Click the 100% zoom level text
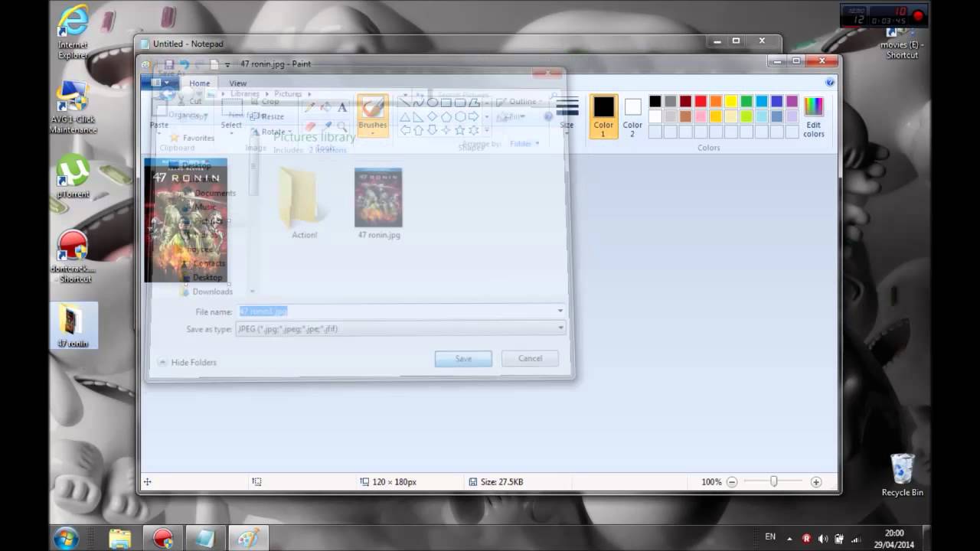 coord(711,482)
